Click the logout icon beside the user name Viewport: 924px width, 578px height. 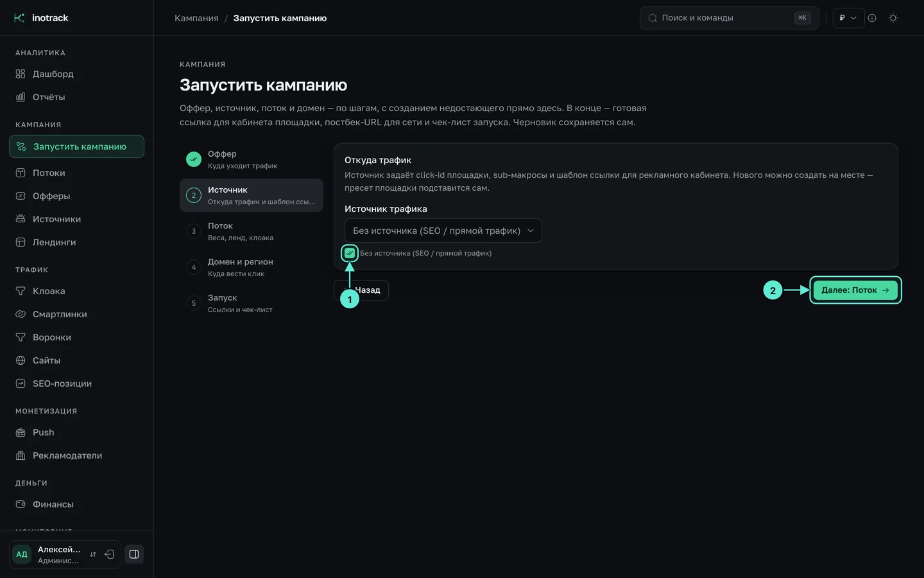coord(110,554)
